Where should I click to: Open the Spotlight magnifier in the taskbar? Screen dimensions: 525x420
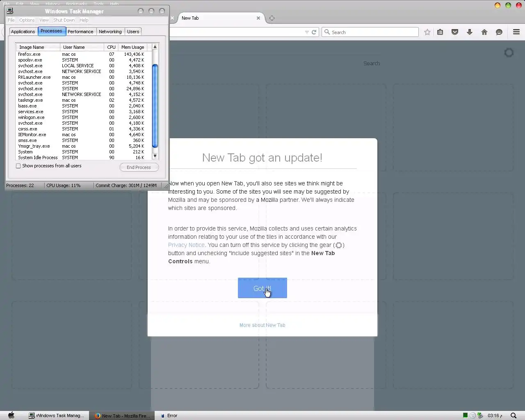514,415
